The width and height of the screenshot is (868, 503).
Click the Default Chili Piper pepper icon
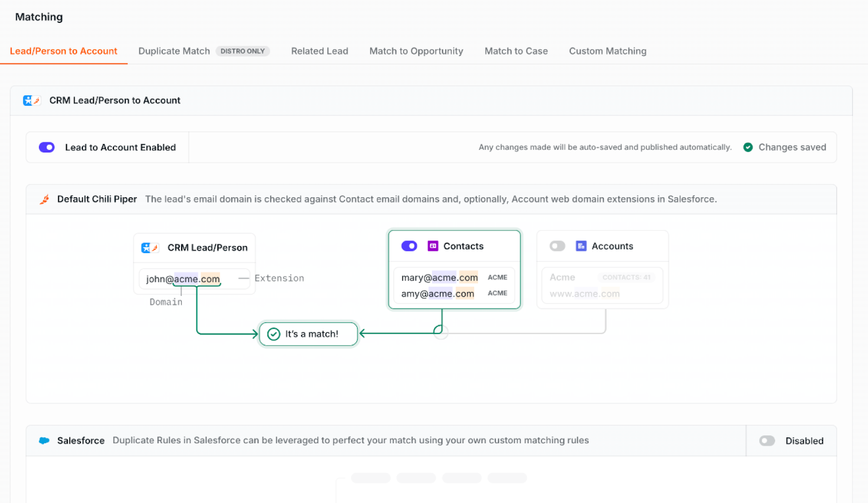tap(44, 199)
